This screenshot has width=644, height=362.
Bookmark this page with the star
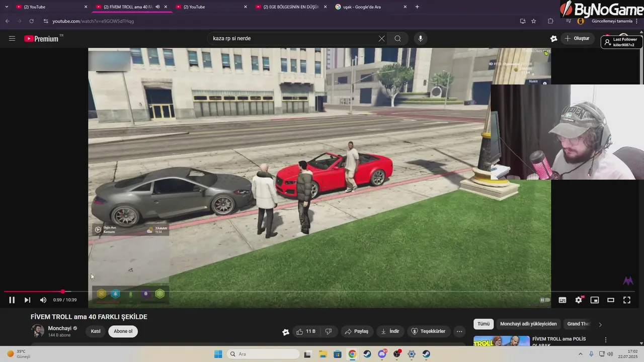pos(534,21)
